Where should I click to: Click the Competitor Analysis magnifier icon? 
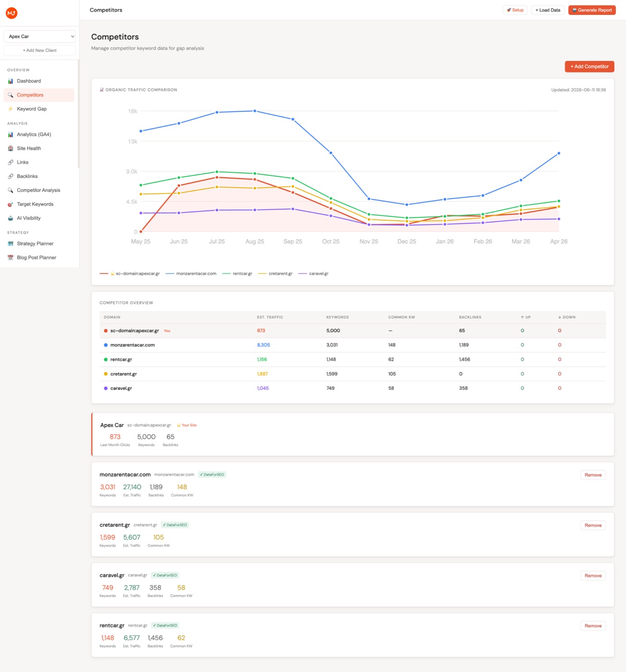pyautogui.click(x=11, y=190)
